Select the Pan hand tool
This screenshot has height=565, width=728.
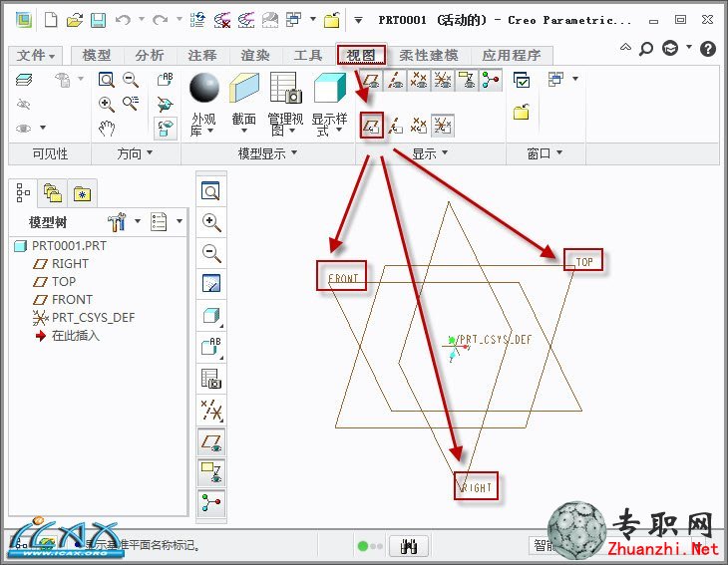click(x=107, y=128)
